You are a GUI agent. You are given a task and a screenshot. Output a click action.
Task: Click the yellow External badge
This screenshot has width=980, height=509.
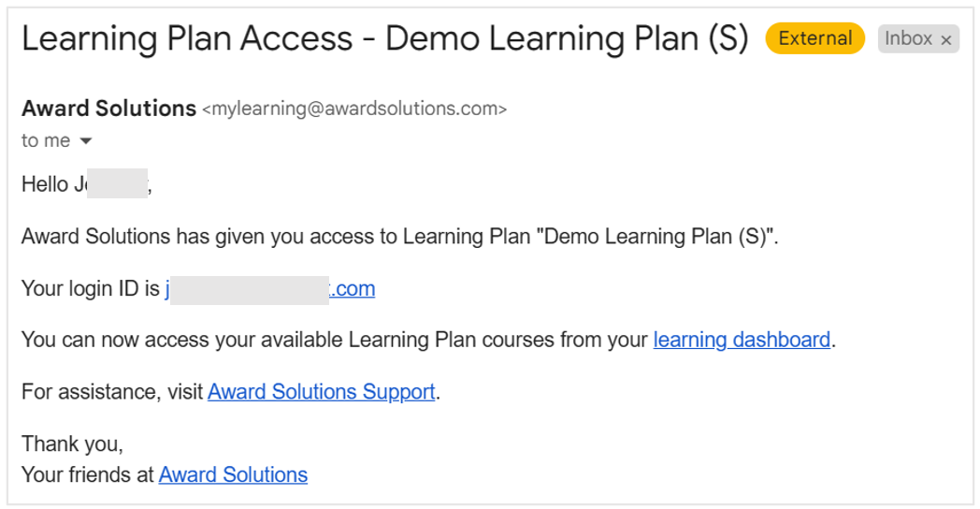point(815,38)
